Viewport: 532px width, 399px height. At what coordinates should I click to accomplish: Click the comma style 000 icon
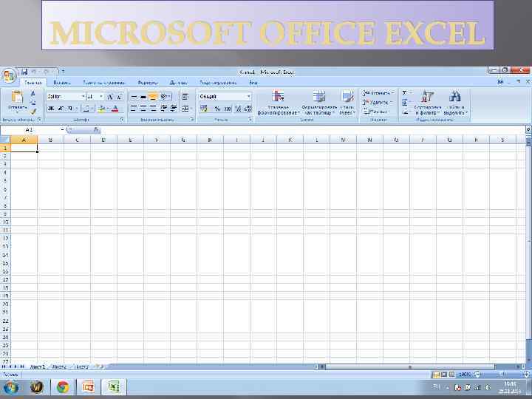tap(228, 109)
